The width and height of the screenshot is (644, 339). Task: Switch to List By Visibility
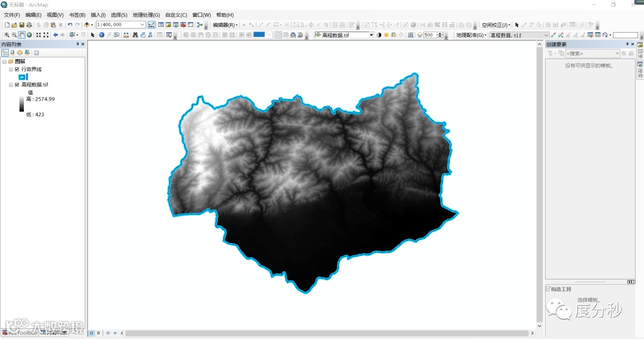click(x=20, y=52)
